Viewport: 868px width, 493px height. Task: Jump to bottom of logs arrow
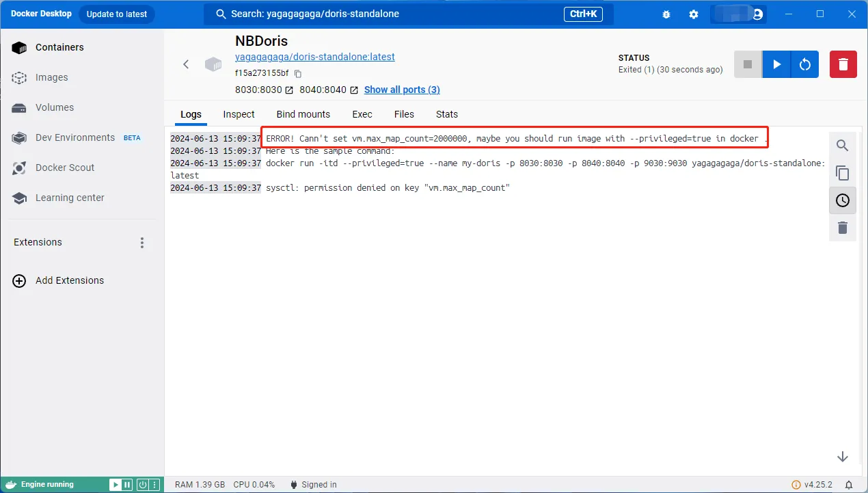pyautogui.click(x=843, y=457)
